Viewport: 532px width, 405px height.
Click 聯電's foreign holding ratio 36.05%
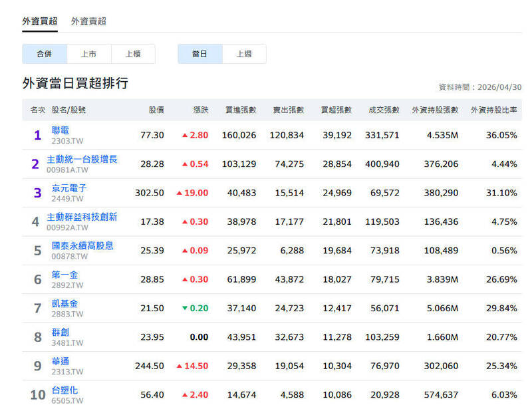(x=502, y=136)
